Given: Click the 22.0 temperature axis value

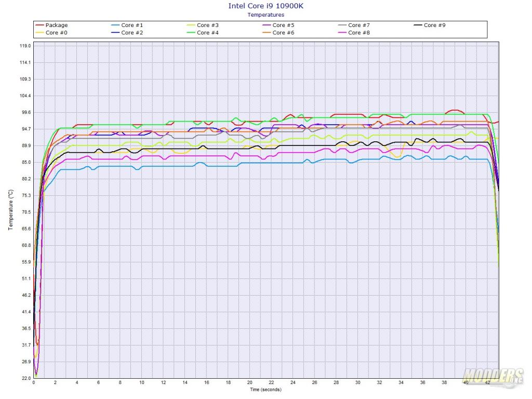Looking at the screenshot, I should coord(26,378).
